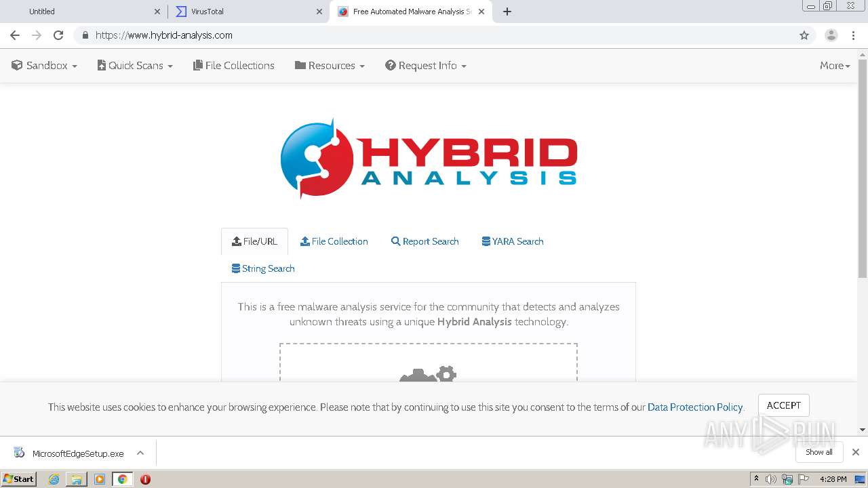
Task: Click the taskbar clock showing 4:28 PM
Action: click(x=833, y=479)
